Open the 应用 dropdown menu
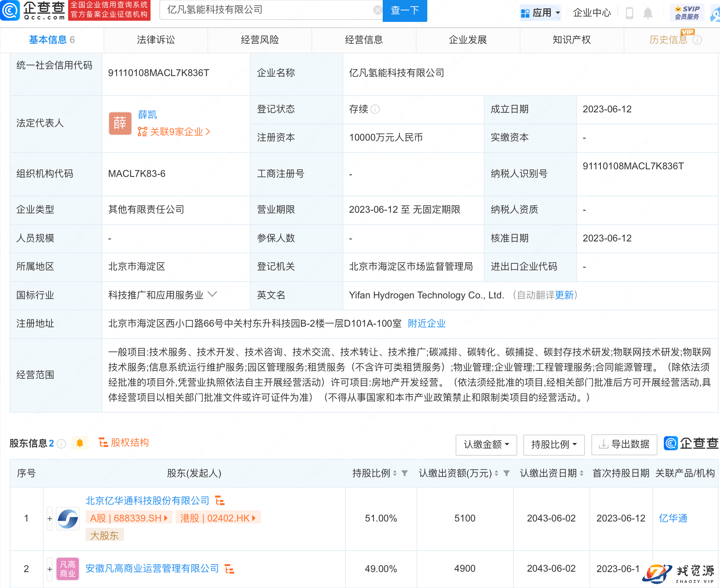Image resolution: width=720 pixels, height=588 pixels. 541,13
